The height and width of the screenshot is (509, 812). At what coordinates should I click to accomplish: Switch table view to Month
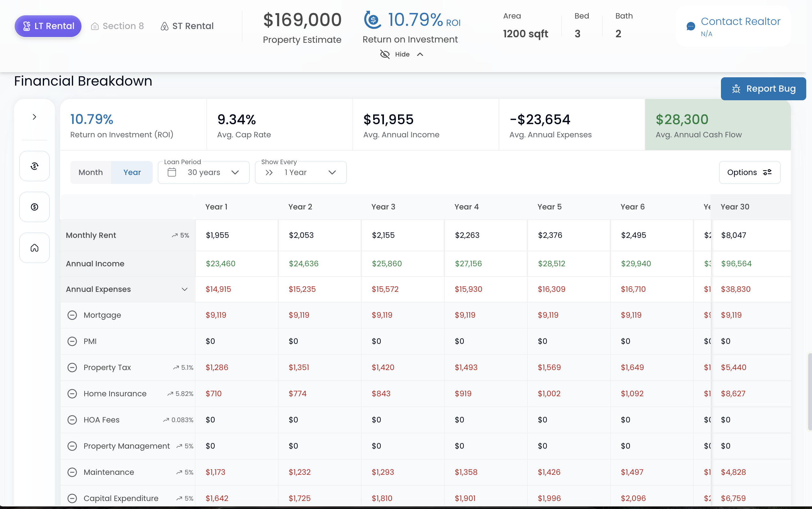[90, 172]
